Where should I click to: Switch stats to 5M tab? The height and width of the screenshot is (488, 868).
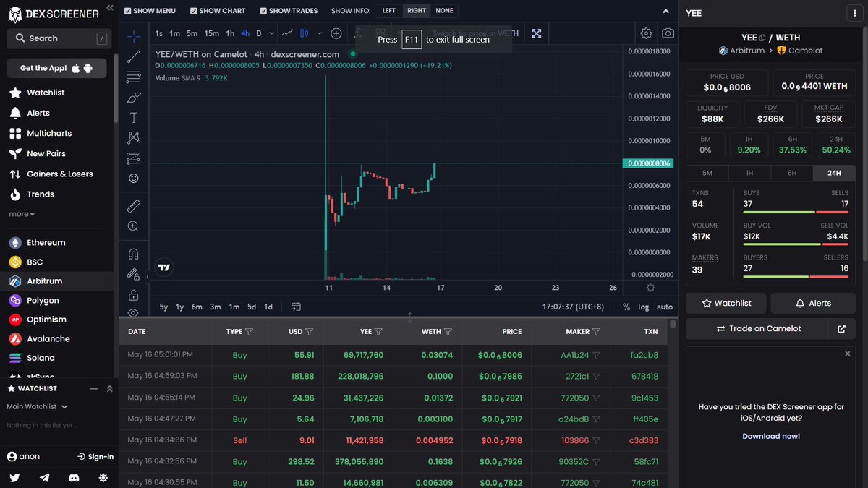[x=707, y=173]
